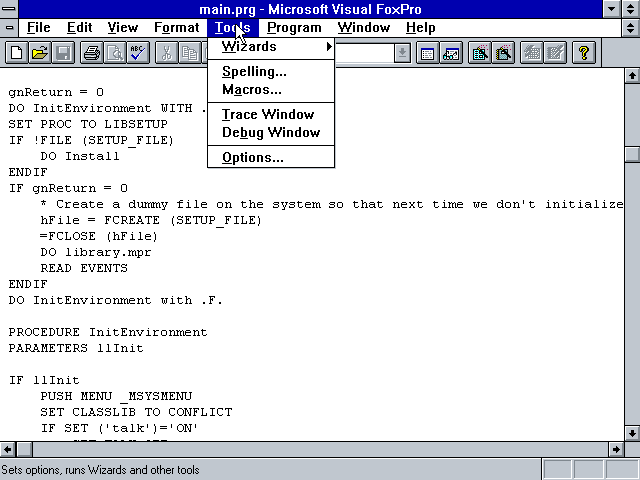
Task: Click the Command Window toolbar icon
Action: coord(427,53)
